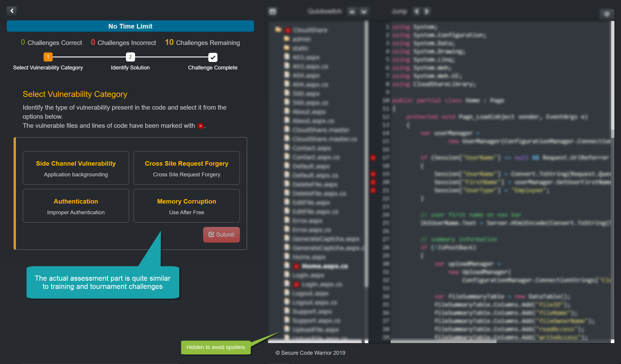Open Default.aspx.cs in the file tree
Screen dimensions: 621x364
pos(315,175)
